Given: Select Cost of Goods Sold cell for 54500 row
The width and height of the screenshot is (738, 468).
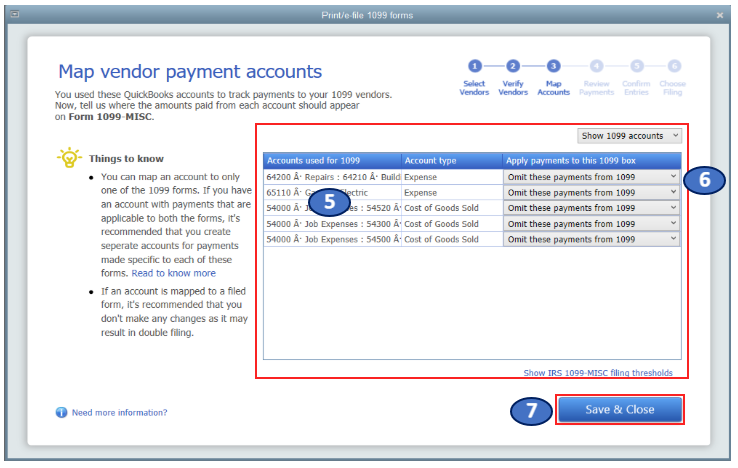Looking at the screenshot, I should coord(452,239).
